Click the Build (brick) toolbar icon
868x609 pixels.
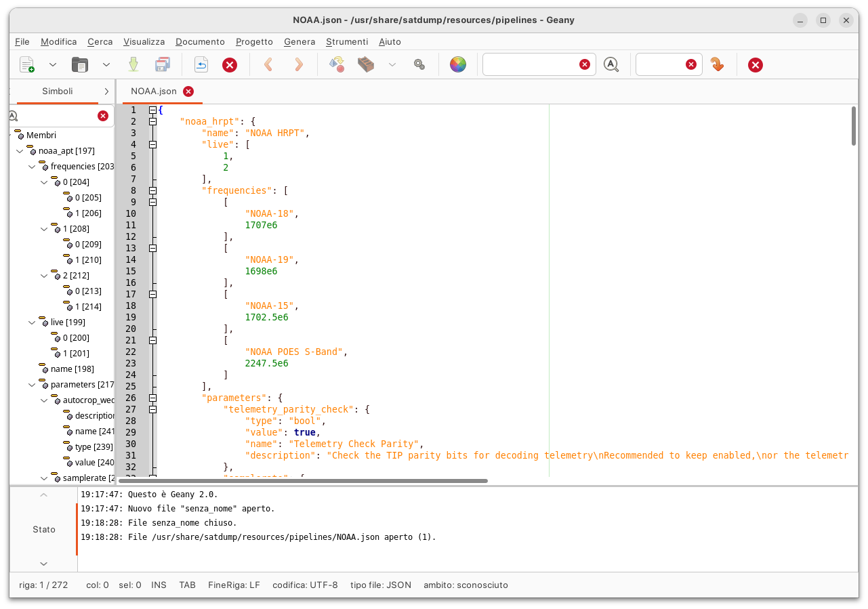pyautogui.click(x=366, y=65)
